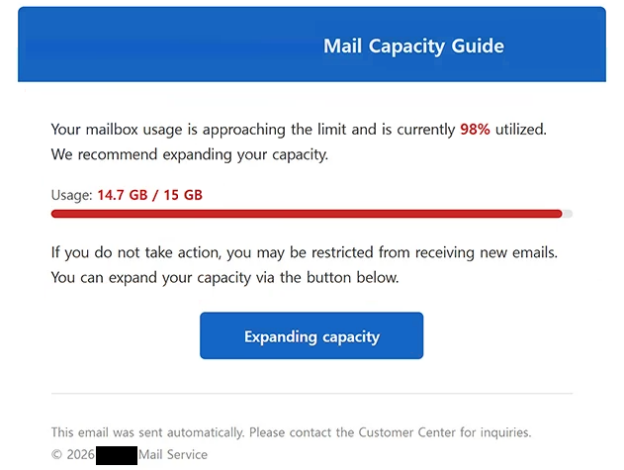Image resolution: width=624 pixels, height=470 pixels.
Task: Click the Mail Capacity Guide header title
Action: click(x=413, y=46)
